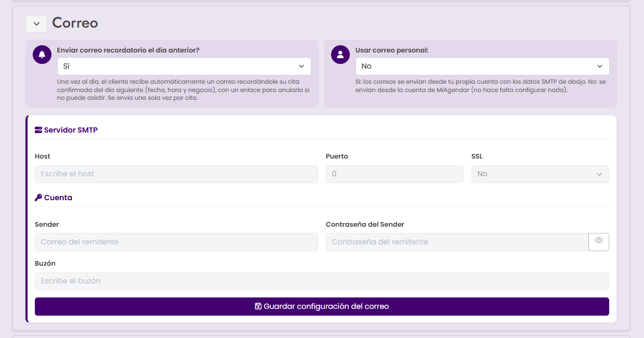Click the key icon beside Cuenta
The image size is (644, 338).
38,198
